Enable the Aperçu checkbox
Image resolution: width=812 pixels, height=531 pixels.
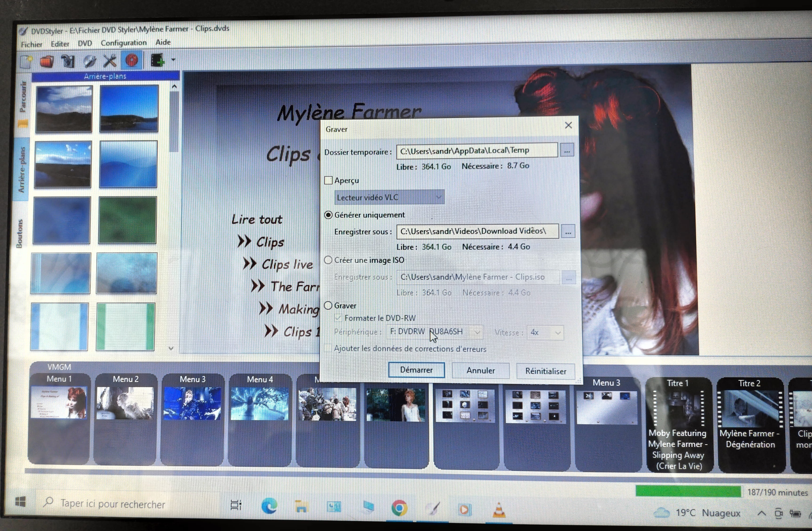click(x=328, y=180)
